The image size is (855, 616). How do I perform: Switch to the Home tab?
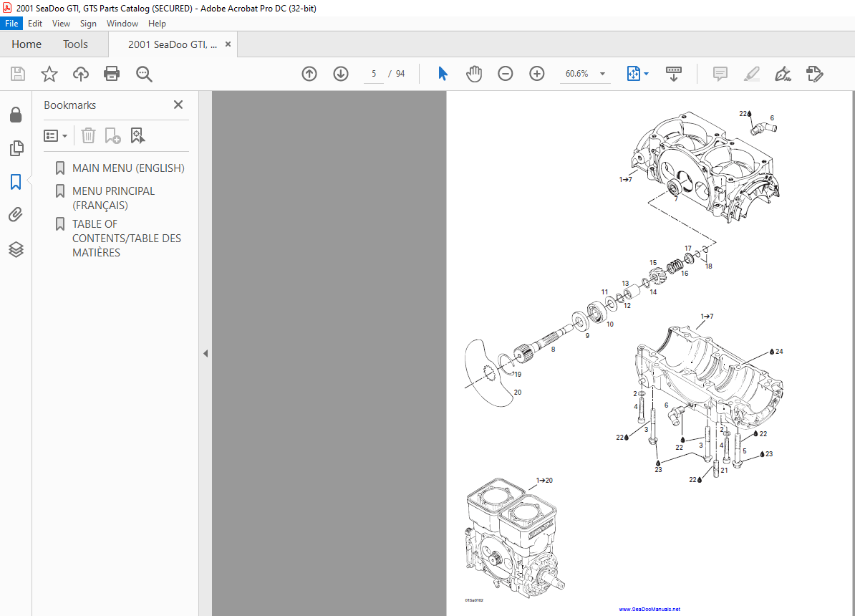coord(26,44)
